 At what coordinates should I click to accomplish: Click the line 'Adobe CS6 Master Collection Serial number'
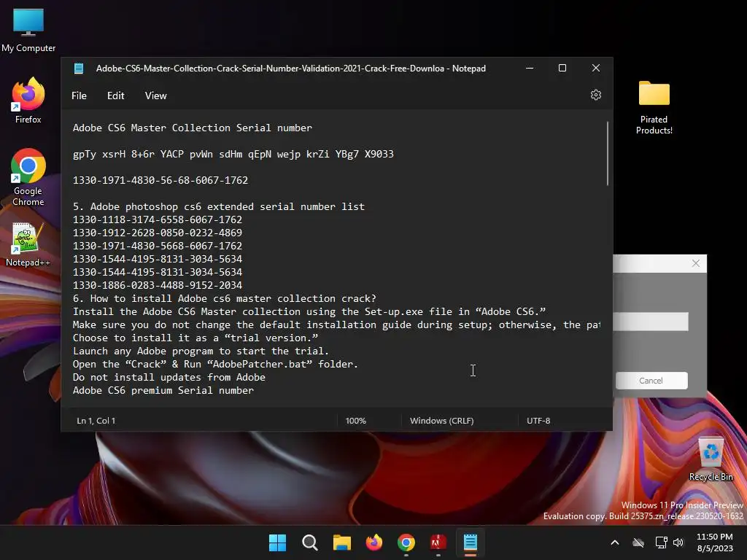click(x=193, y=128)
